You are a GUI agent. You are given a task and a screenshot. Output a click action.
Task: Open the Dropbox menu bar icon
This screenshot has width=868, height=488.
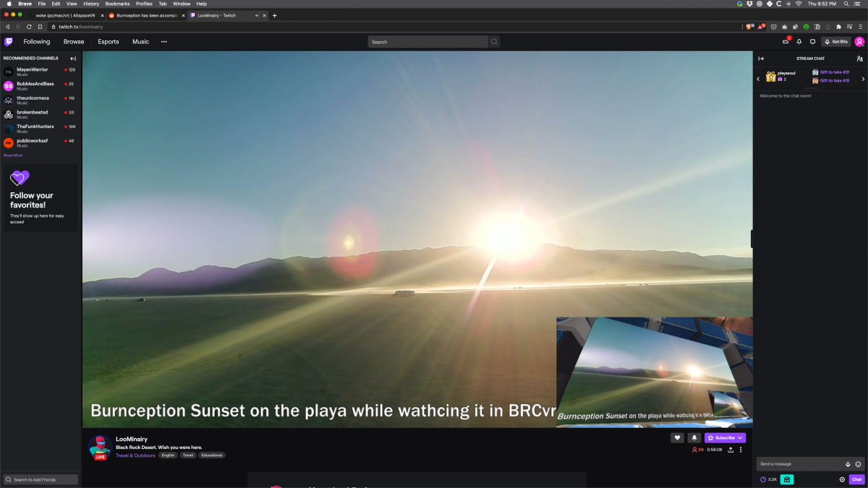pyautogui.click(x=749, y=4)
